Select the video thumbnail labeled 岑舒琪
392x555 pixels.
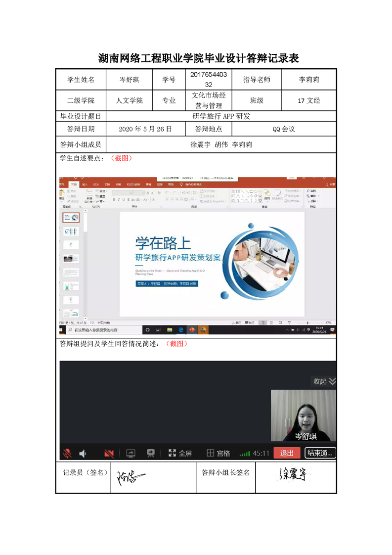(x=303, y=416)
